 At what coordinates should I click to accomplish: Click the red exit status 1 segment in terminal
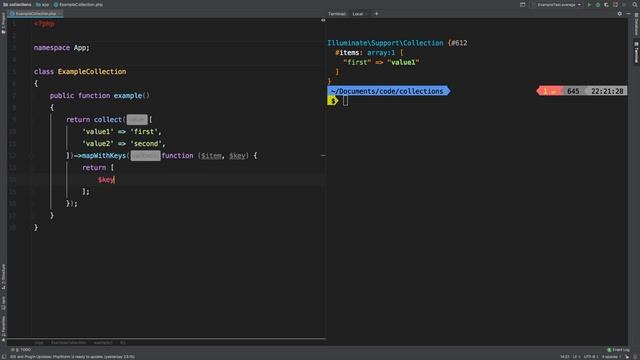coord(549,91)
